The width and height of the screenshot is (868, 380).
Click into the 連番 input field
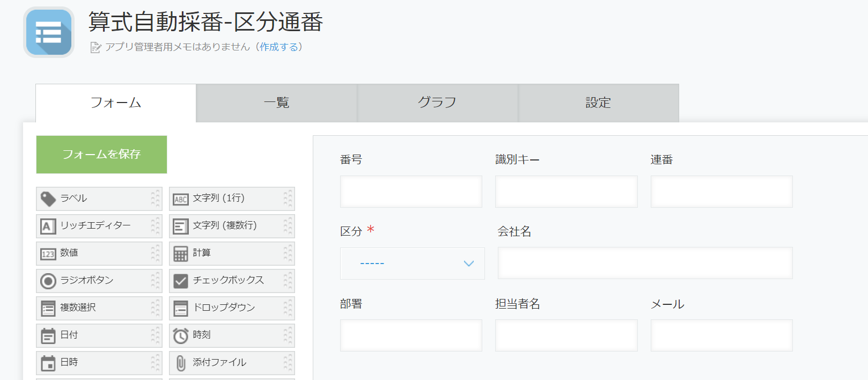[722, 192]
